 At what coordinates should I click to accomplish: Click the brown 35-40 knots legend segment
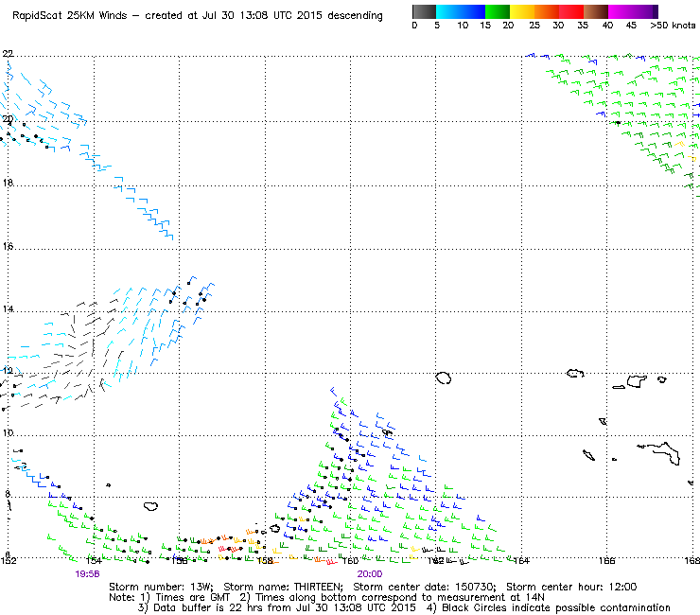596,11
